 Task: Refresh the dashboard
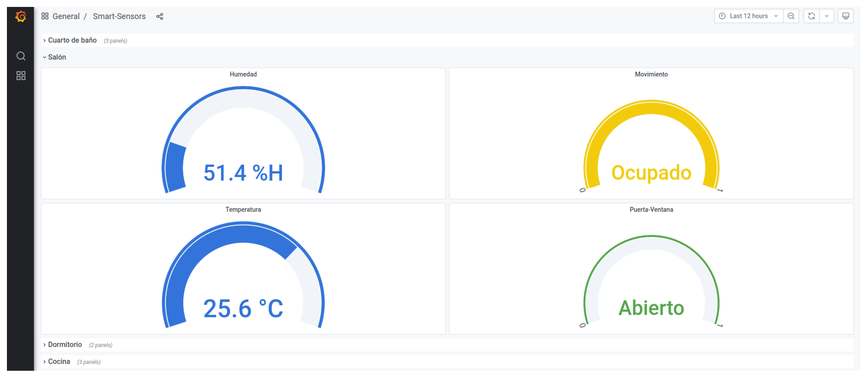coord(811,16)
